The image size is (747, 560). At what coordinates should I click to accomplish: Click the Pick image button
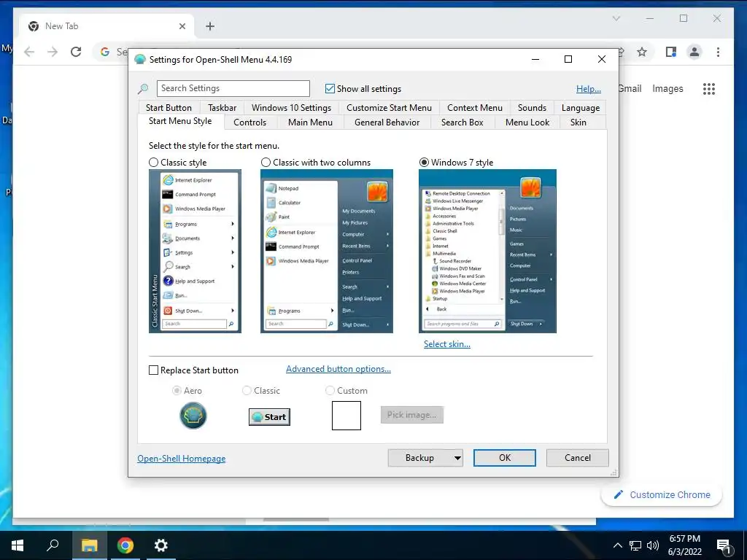click(x=411, y=415)
